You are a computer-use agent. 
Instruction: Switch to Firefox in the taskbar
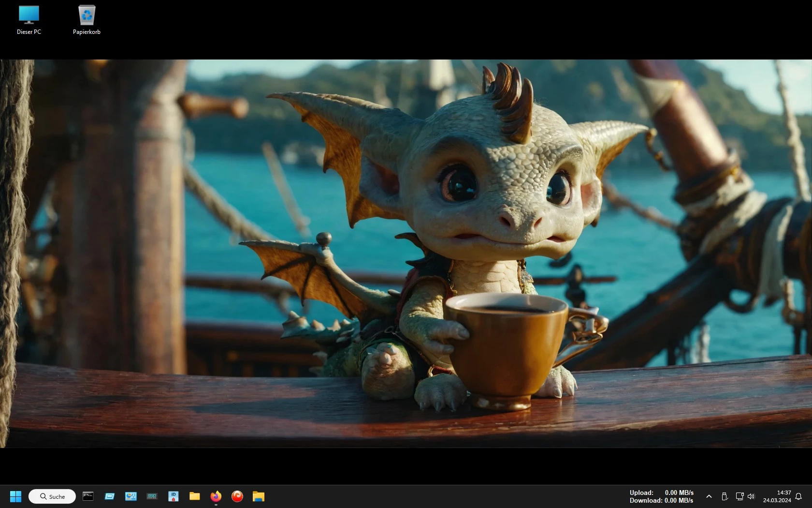point(216,496)
